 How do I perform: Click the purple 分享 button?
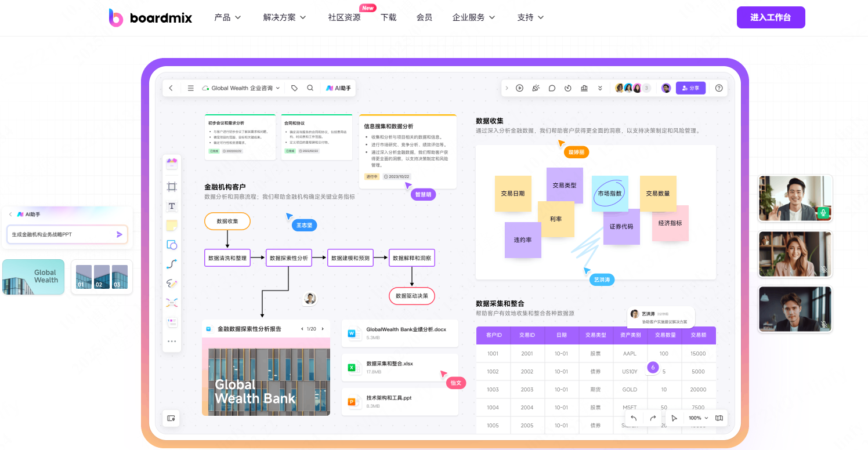(x=690, y=88)
